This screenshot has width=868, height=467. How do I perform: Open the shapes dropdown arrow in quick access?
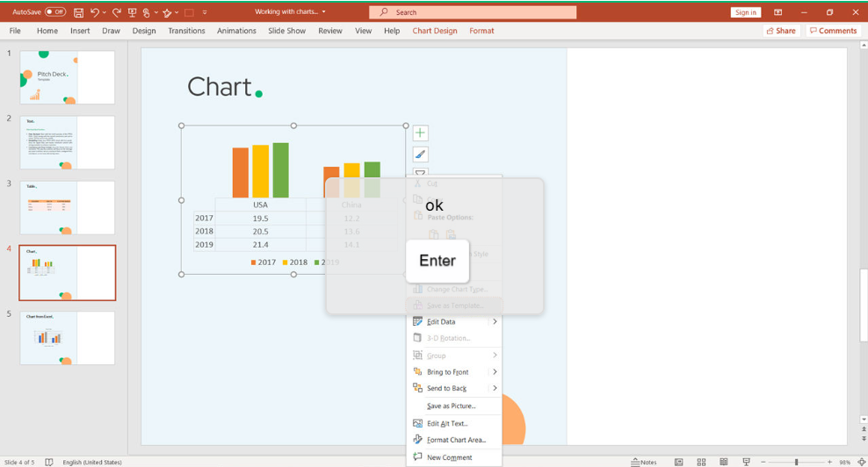(176, 12)
